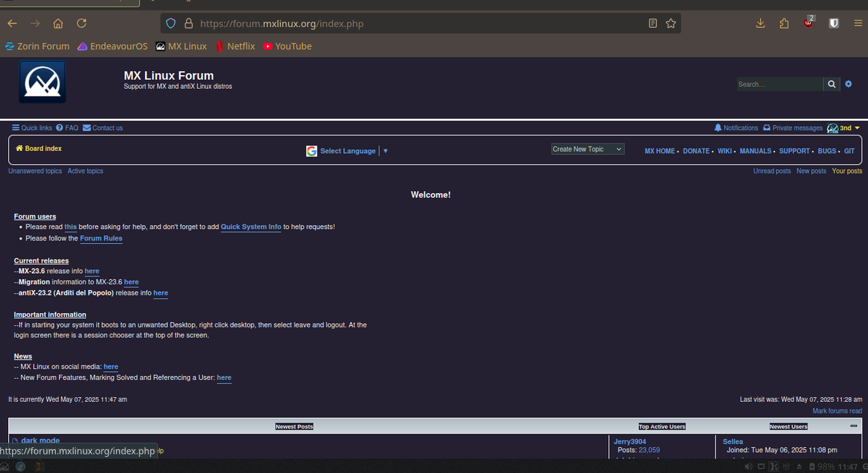The height and width of the screenshot is (473, 868).
Task: Open the YouTube bookmark
Action: tap(288, 46)
